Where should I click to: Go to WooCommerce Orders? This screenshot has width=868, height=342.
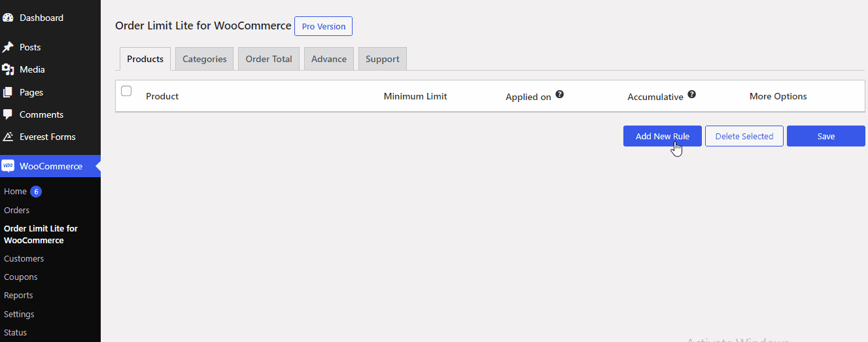coord(16,210)
